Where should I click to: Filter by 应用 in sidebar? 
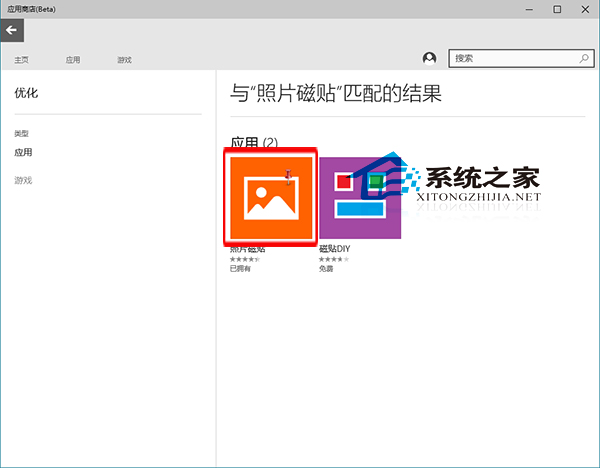pos(23,152)
